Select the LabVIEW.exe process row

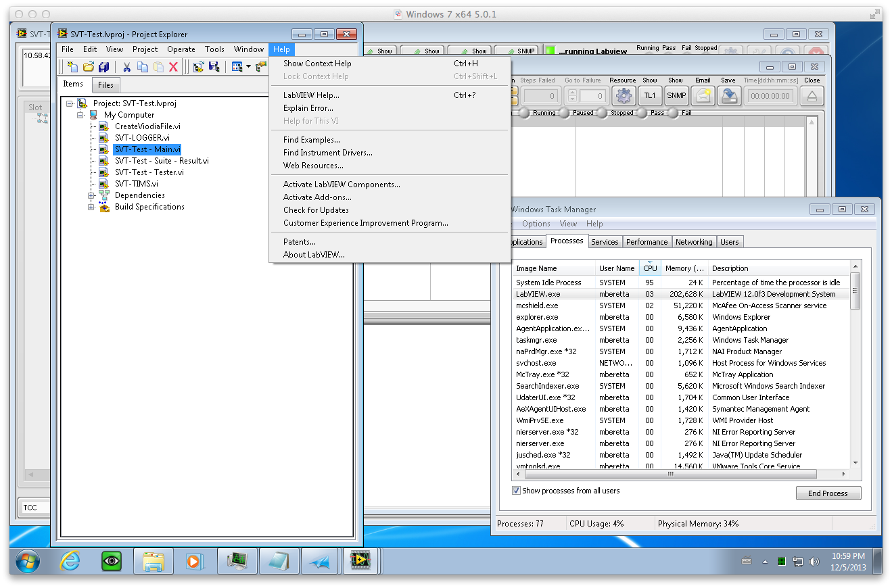(681, 294)
